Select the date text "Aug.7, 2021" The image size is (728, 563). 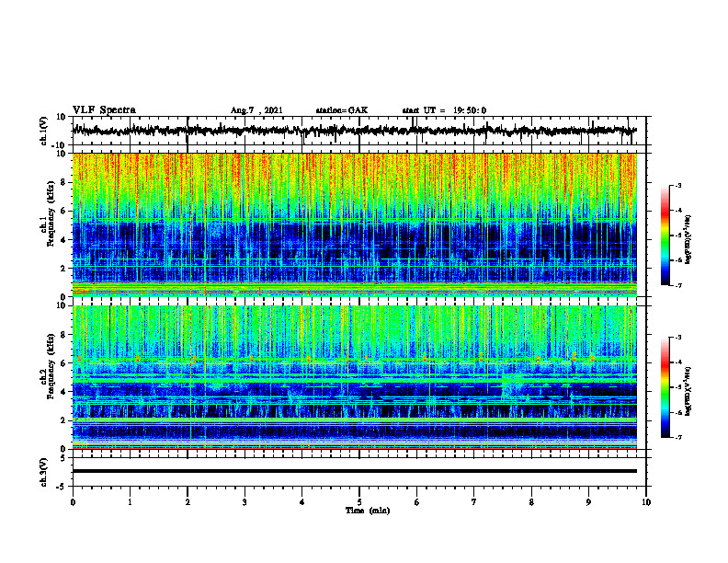click(x=256, y=110)
